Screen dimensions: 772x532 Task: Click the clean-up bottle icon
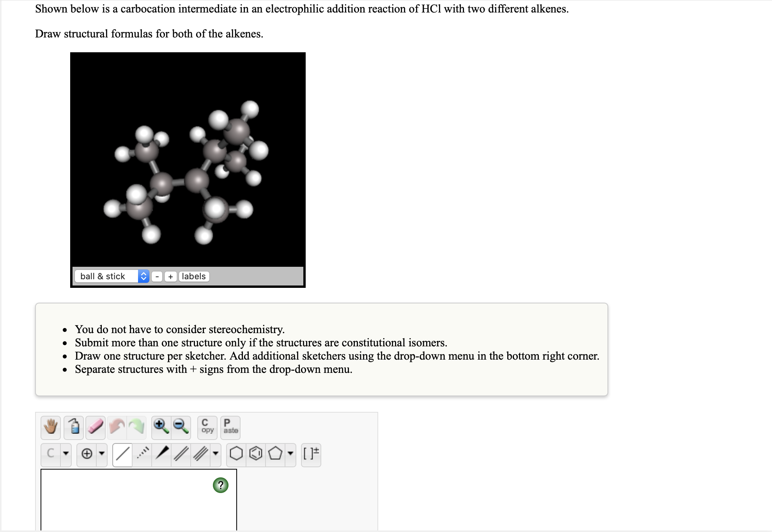74,427
